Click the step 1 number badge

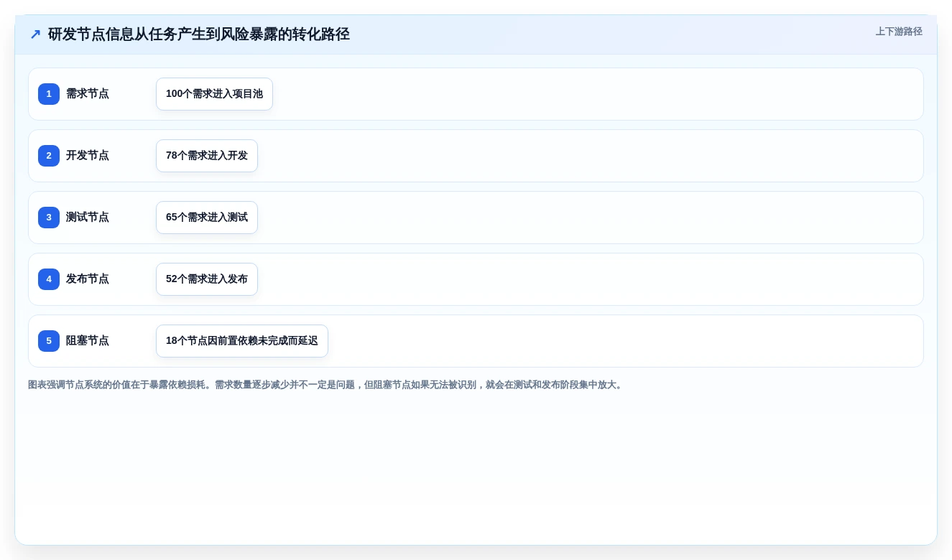[49, 94]
